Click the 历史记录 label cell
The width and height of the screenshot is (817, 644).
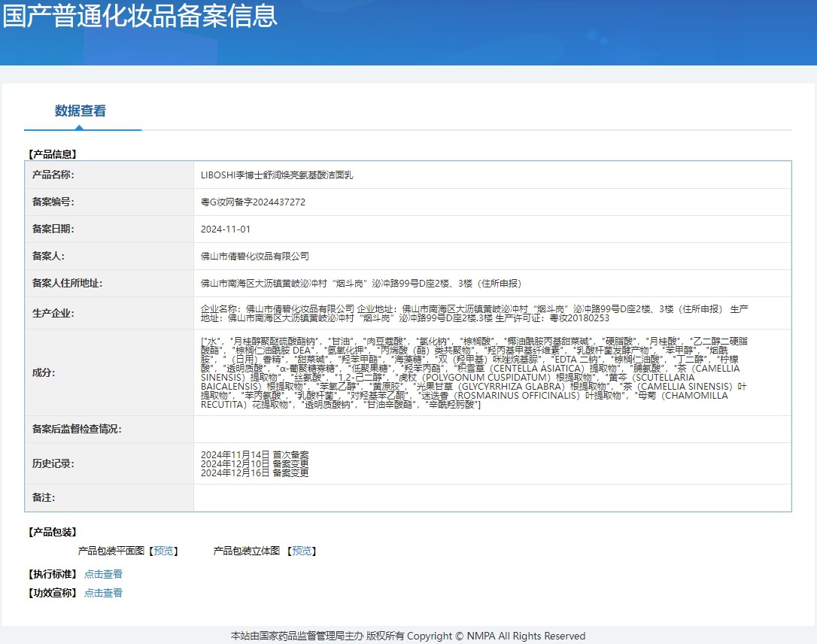coord(109,463)
